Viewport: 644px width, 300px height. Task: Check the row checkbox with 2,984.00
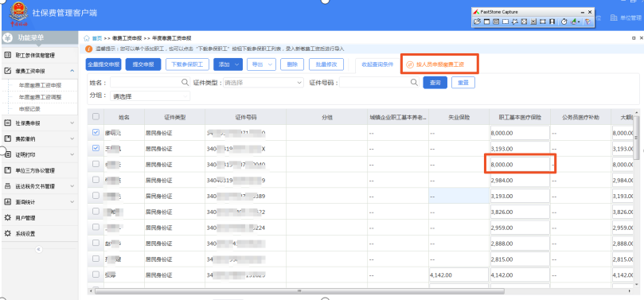coord(96,180)
